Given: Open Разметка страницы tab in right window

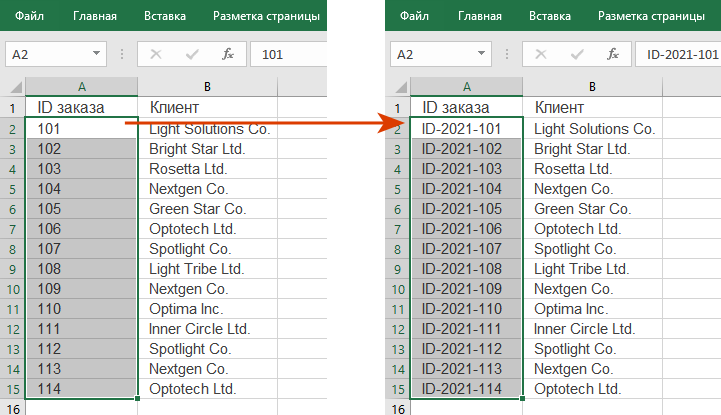Looking at the screenshot, I should (651, 16).
